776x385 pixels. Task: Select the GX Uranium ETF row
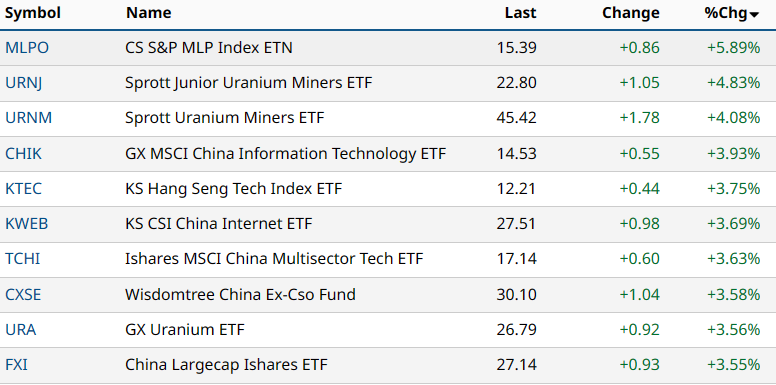point(388,330)
